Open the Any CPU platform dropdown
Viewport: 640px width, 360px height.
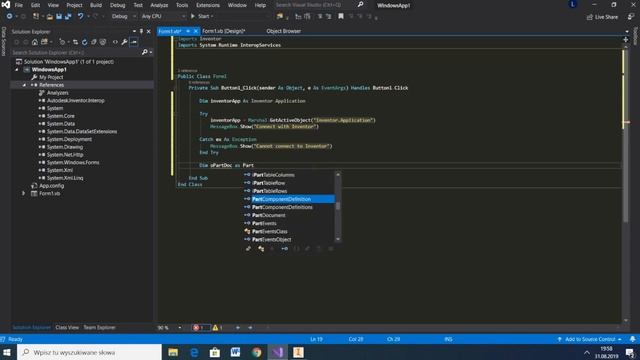pyautogui.click(x=163, y=16)
